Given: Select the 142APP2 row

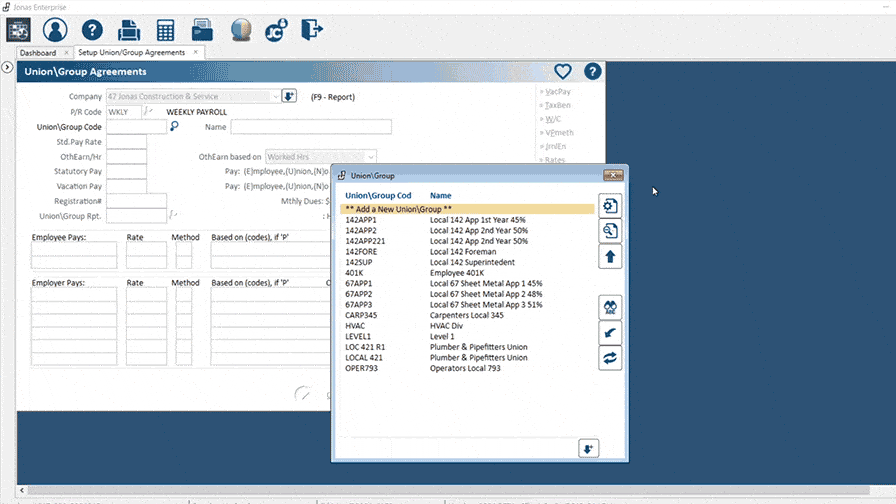Looking at the screenshot, I should coord(467,230).
